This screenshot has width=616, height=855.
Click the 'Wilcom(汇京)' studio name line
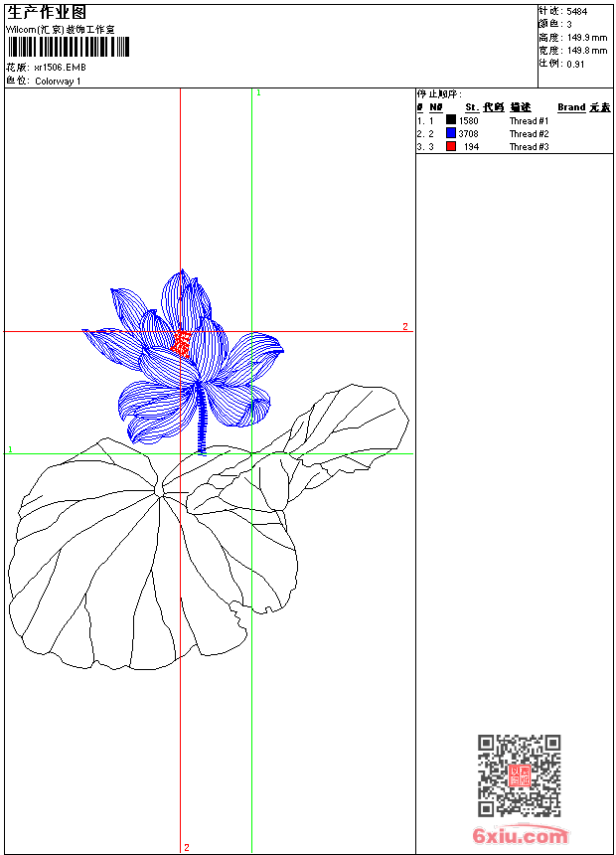(60, 30)
